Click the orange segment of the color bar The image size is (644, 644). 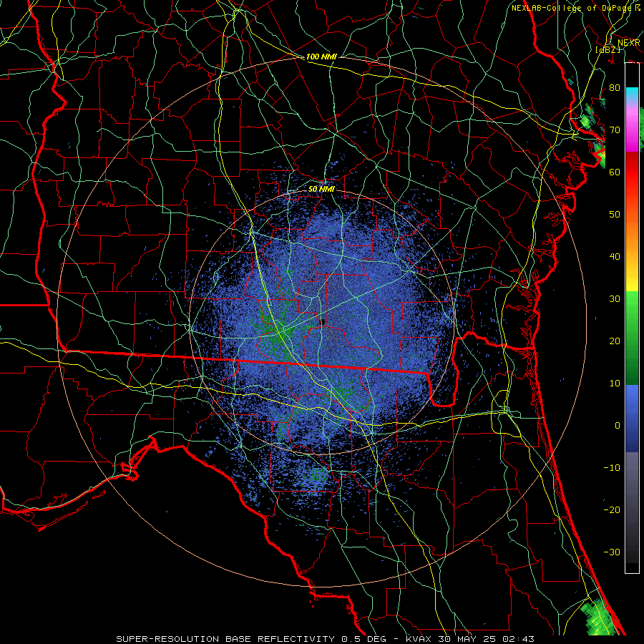click(632, 234)
